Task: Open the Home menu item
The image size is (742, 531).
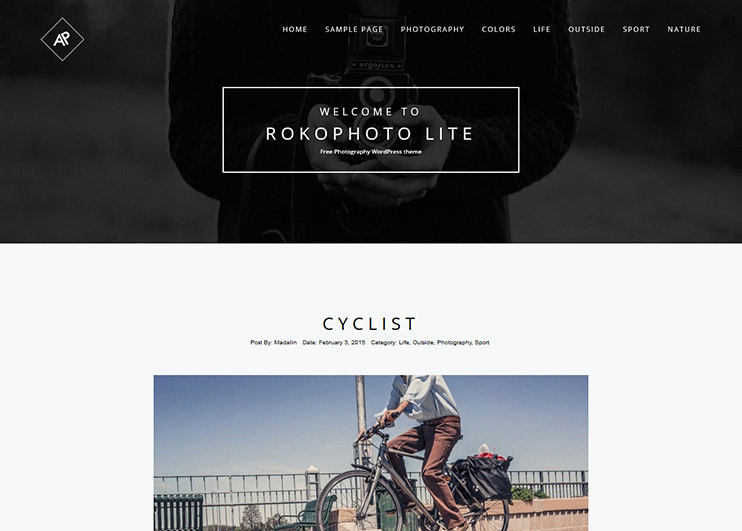Action: pos(295,29)
